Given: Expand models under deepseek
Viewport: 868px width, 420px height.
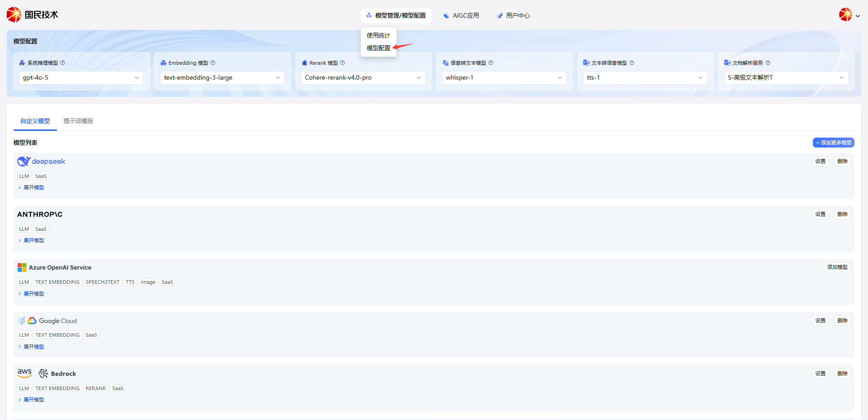Looking at the screenshot, I should click(x=31, y=187).
